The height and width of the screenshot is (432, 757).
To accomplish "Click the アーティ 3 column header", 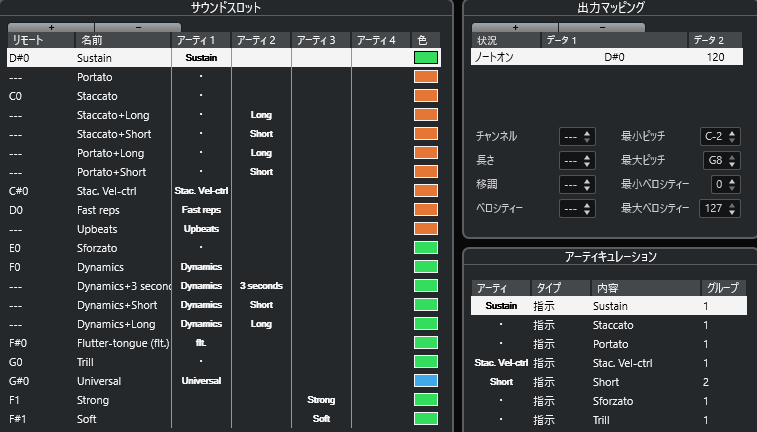I will click(321, 40).
